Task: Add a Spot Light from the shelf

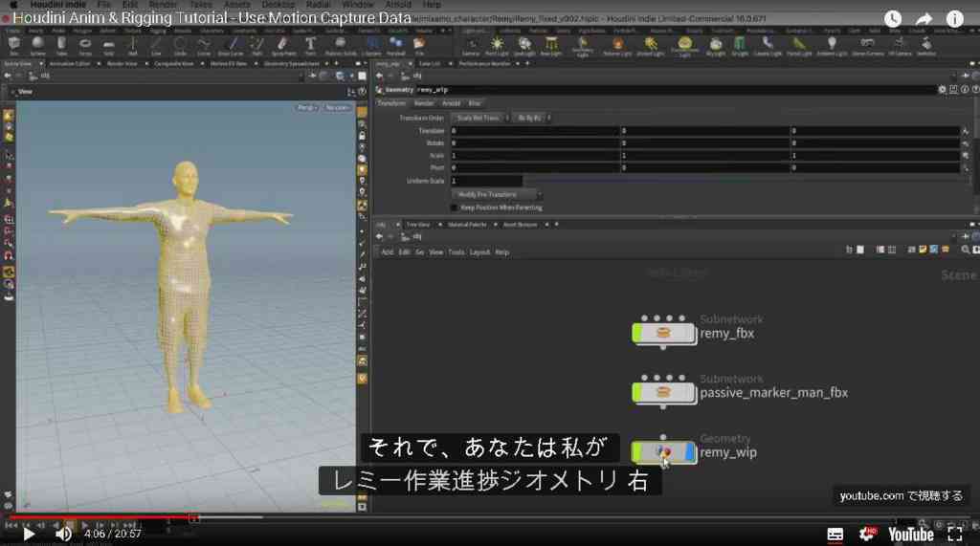Action: point(523,45)
